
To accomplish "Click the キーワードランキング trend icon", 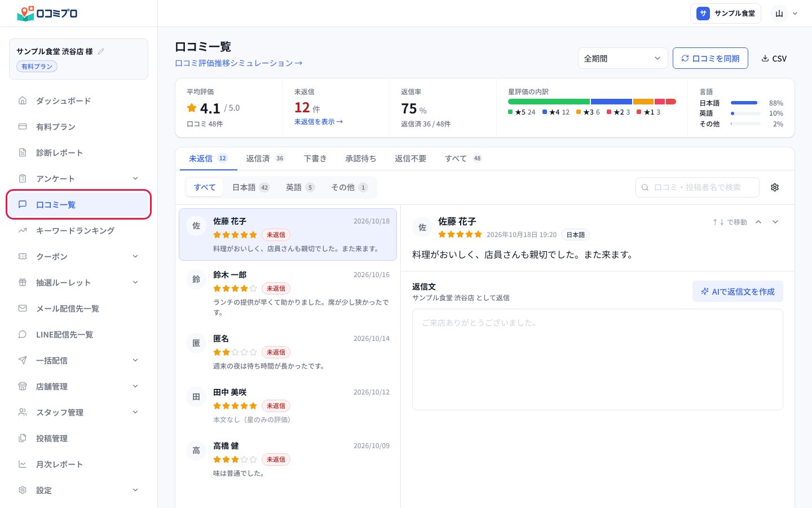I will point(23,230).
